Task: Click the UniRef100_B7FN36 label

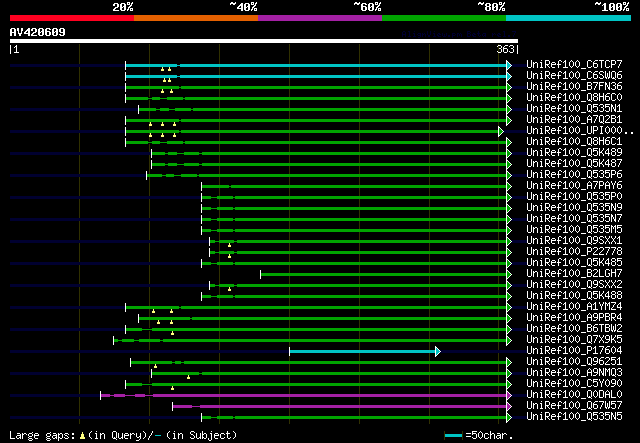Action: (574, 87)
